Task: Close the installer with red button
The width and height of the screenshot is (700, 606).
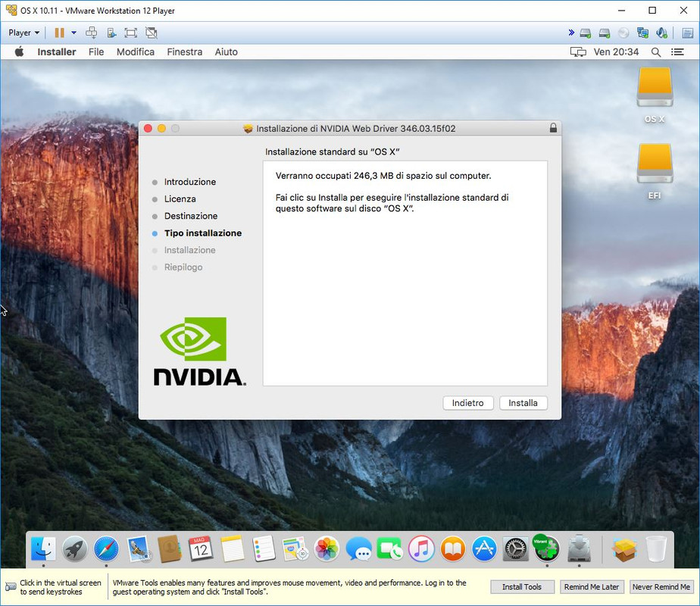Action: tap(148, 129)
